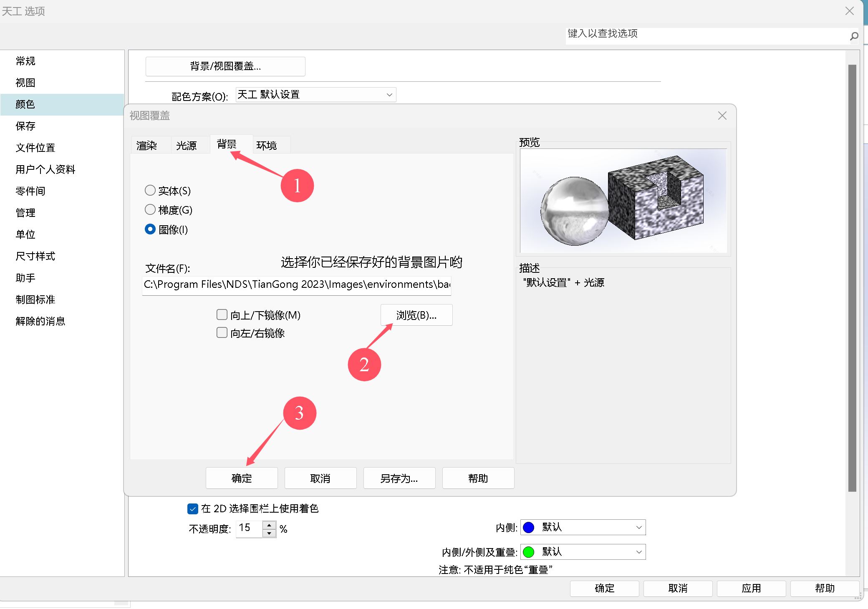
Task: Confirm with 确定 in 视图覆盖 dialog
Action: click(242, 478)
